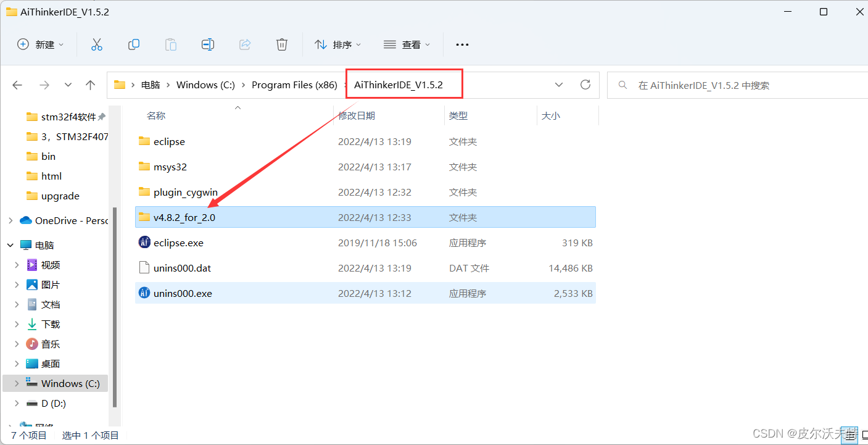868x445 pixels.
Task: Open the Sort dropdown menu
Action: [337, 44]
